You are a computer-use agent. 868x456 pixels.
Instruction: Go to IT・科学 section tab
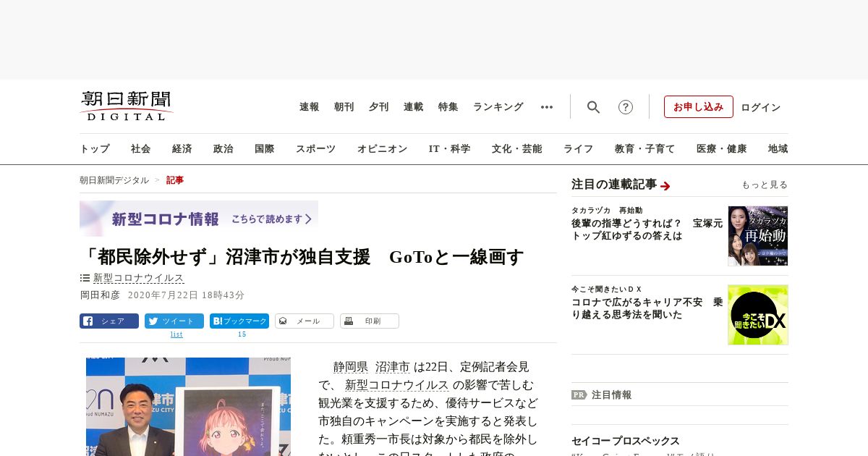[x=450, y=149]
